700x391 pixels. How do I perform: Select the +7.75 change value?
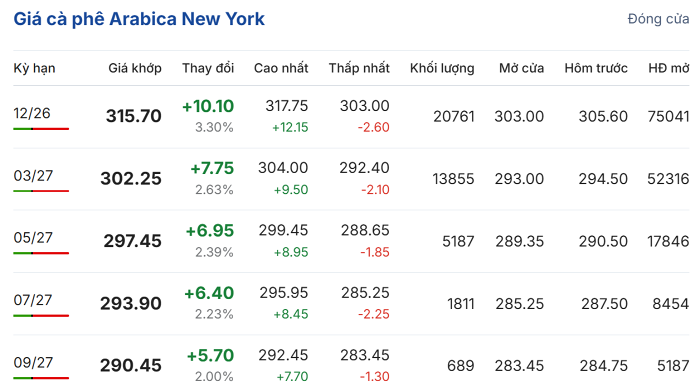[212, 168]
